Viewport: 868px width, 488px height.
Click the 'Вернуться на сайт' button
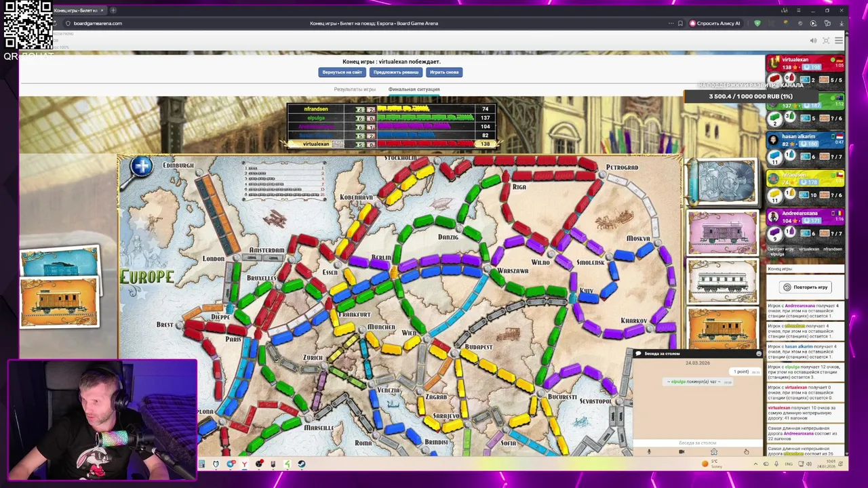(x=342, y=72)
